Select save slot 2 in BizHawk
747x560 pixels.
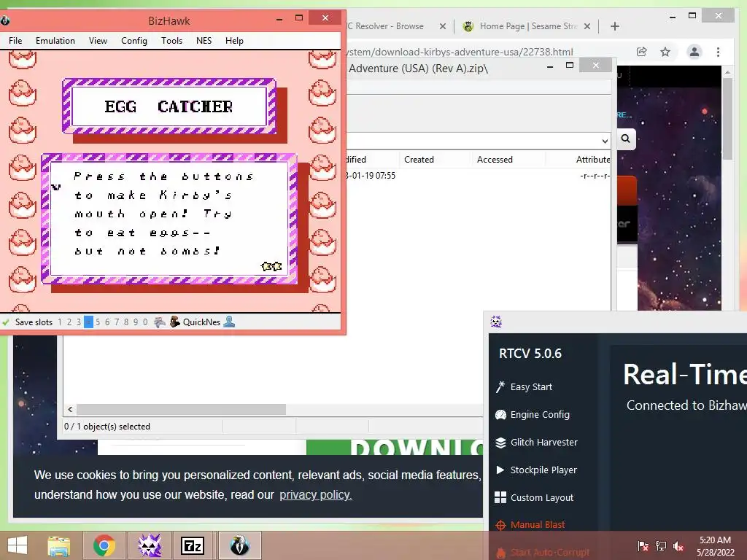pyautogui.click(x=69, y=322)
